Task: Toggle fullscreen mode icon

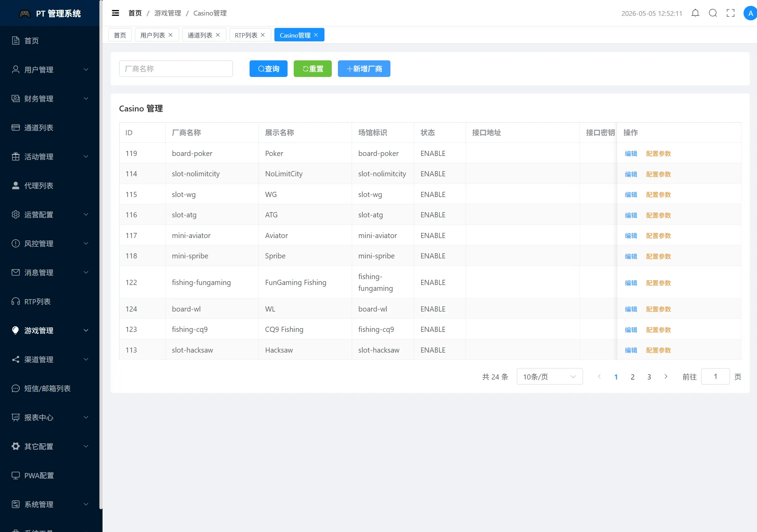Action: coord(730,13)
